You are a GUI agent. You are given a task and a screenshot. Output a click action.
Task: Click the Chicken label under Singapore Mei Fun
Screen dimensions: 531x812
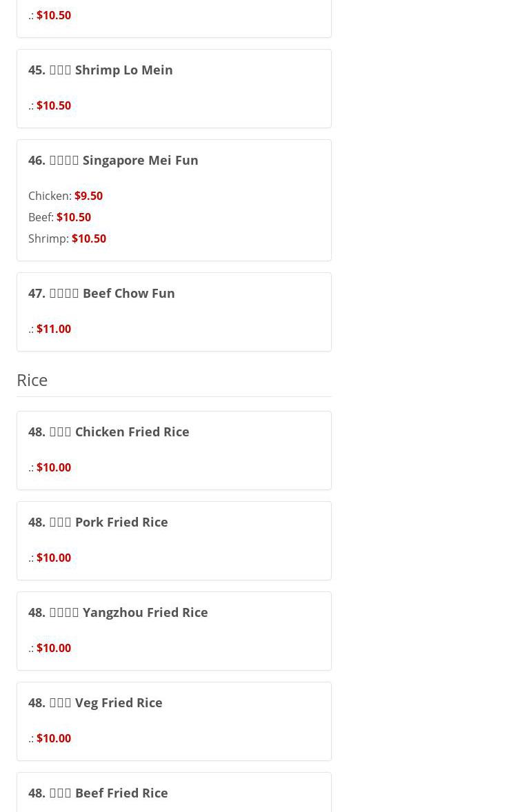[49, 196]
